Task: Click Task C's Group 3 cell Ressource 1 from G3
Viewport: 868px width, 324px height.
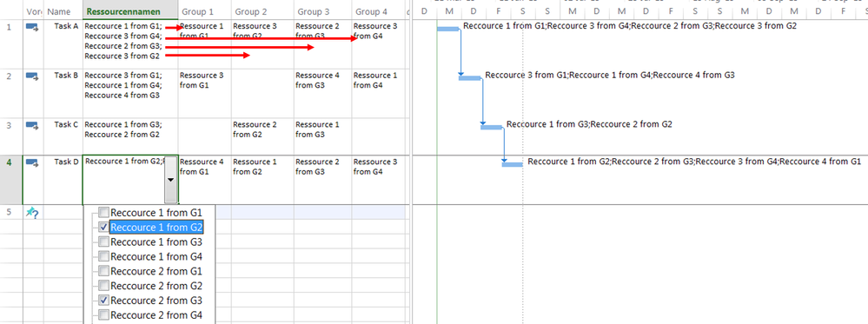Action: point(322,136)
